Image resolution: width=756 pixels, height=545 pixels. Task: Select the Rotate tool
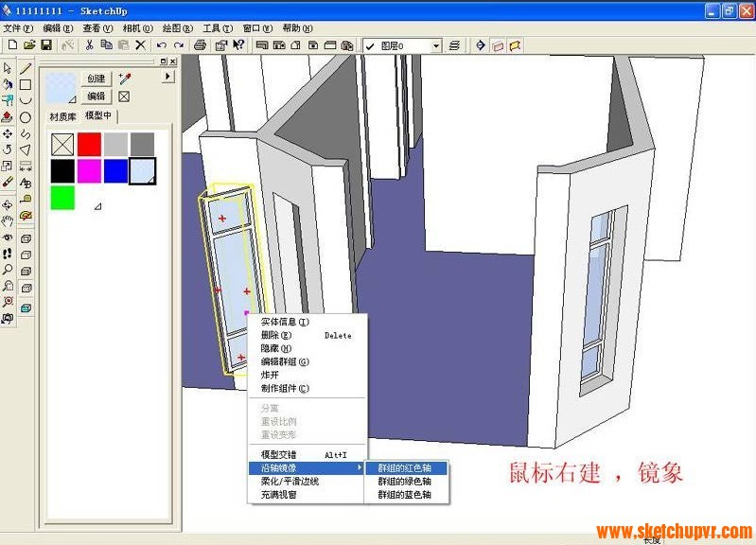(8, 149)
